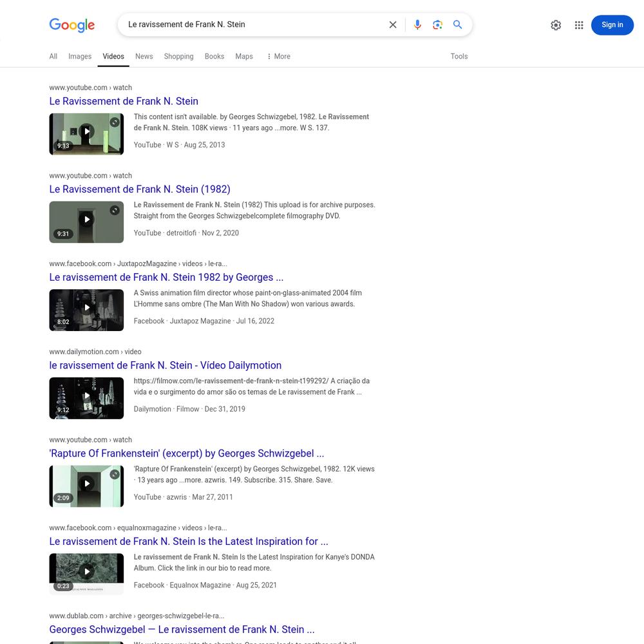Open the 'Rapture Of Frankenstein' excerpt link
The width and height of the screenshot is (644, 644).
pyautogui.click(x=187, y=453)
